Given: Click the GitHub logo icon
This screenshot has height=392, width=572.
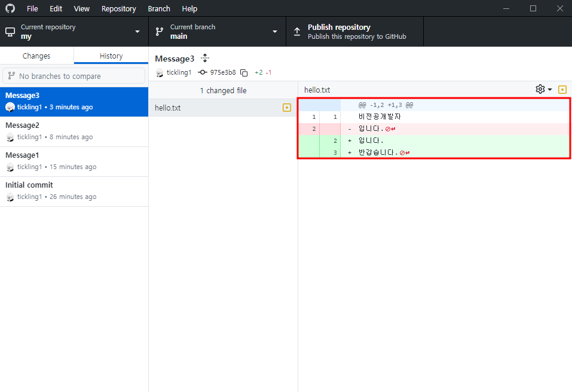Looking at the screenshot, I should pos(10,8).
